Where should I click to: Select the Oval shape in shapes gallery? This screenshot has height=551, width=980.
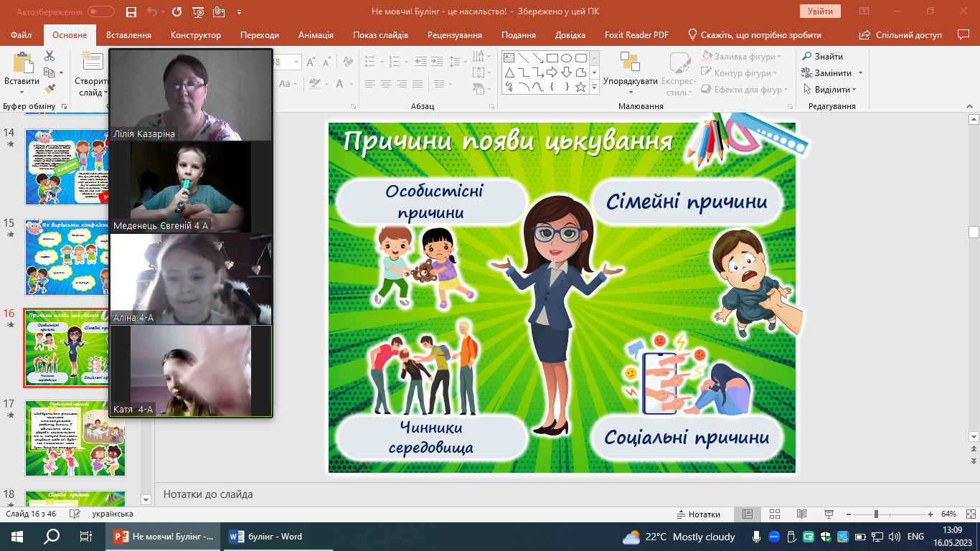566,58
